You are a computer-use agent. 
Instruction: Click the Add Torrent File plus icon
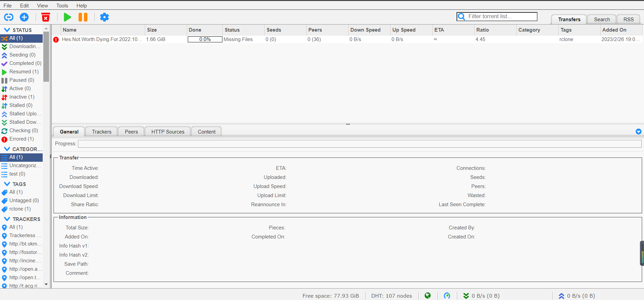pos(24,17)
